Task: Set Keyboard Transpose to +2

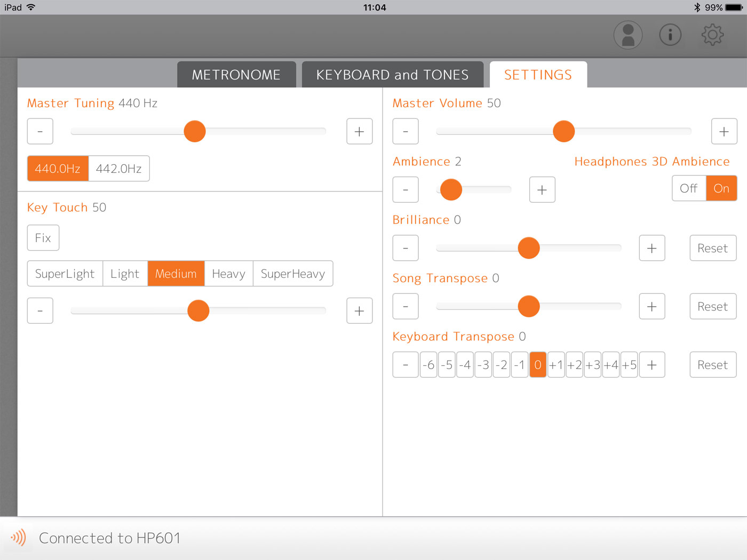Action: pos(575,365)
